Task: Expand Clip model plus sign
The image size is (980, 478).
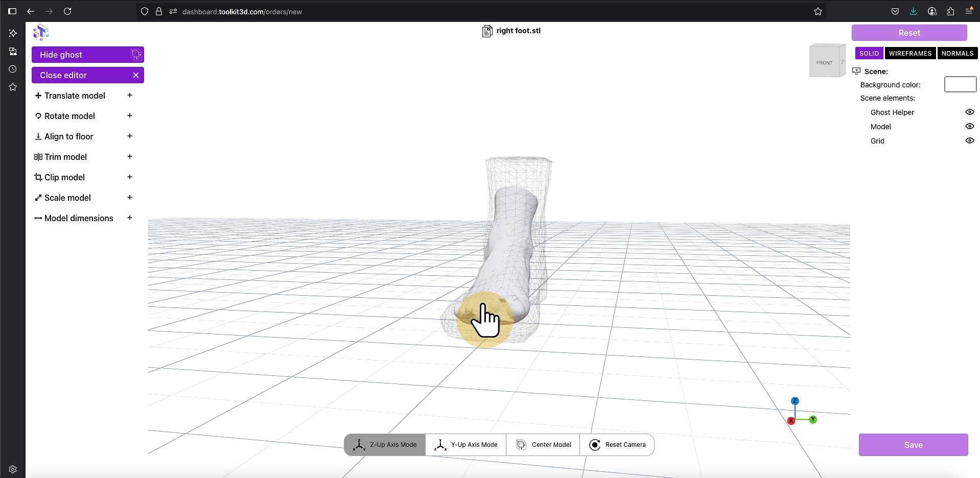Action: click(130, 177)
